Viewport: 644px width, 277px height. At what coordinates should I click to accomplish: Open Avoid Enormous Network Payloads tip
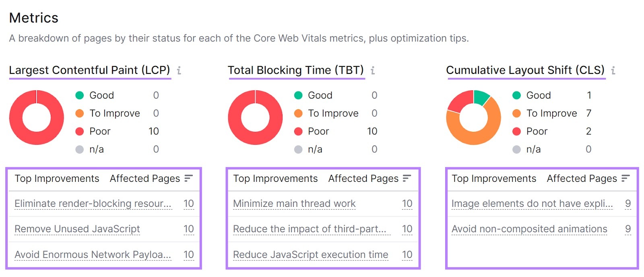(x=93, y=255)
